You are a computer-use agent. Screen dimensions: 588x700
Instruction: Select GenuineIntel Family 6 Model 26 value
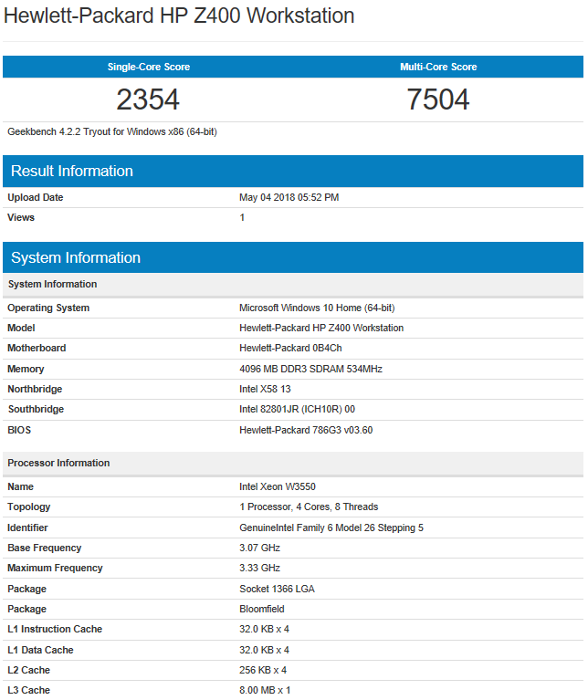331,528
